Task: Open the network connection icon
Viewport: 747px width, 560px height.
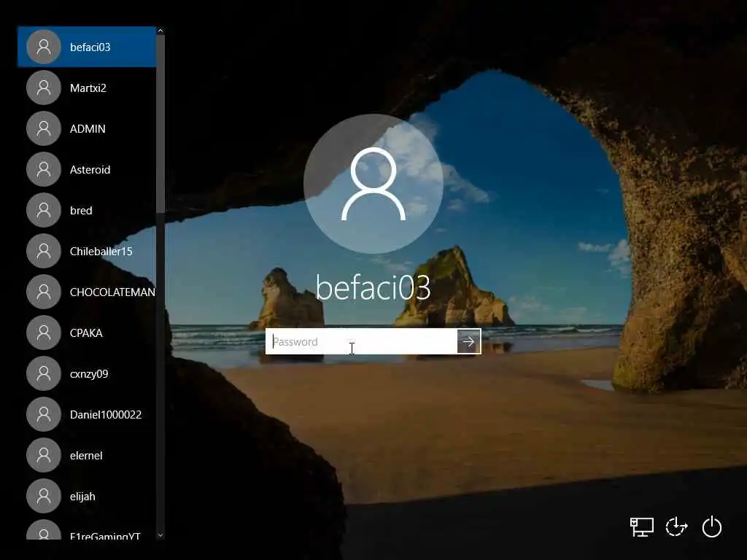Action: [x=642, y=527]
